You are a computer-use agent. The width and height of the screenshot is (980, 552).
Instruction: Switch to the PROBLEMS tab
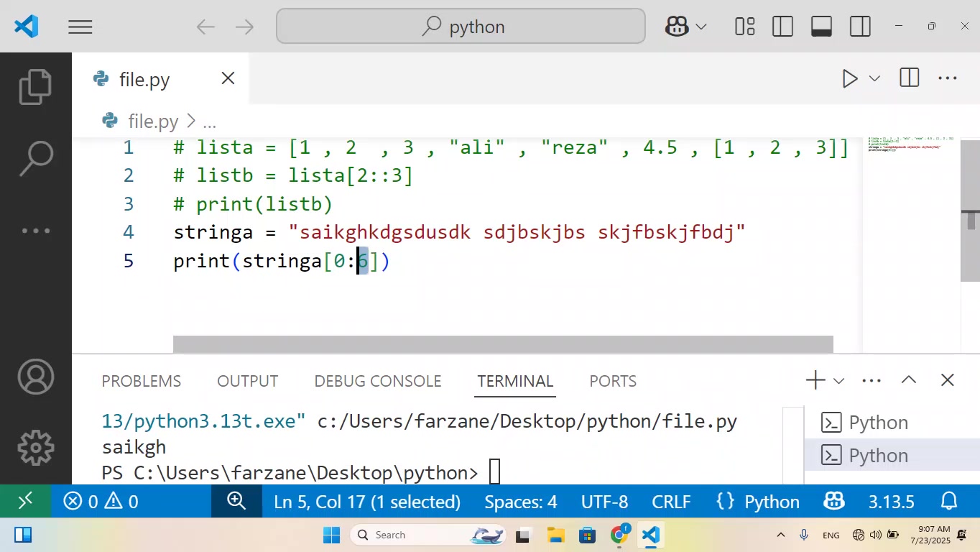coord(142,381)
